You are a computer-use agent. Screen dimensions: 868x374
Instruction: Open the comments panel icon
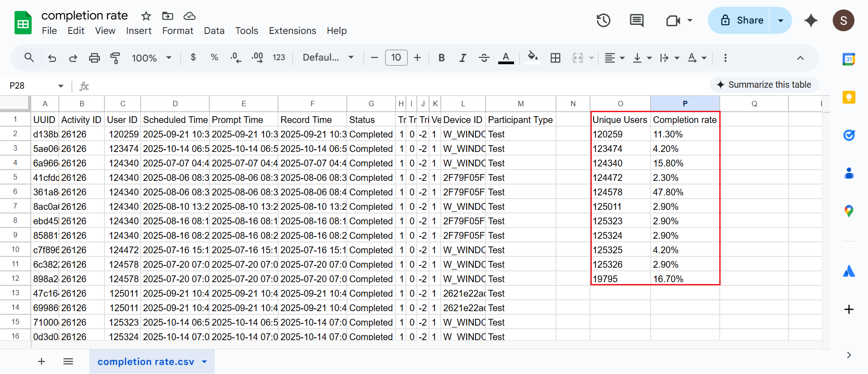click(637, 20)
